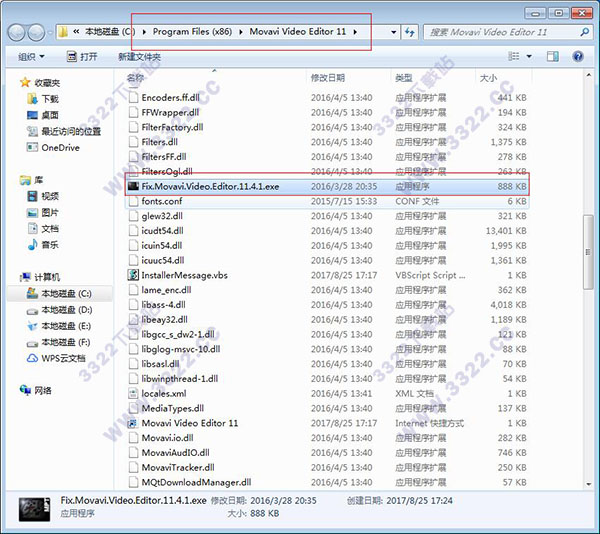Open address bar history dropdown arrow
This screenshot has width=600, height=534.
[393, 32]
